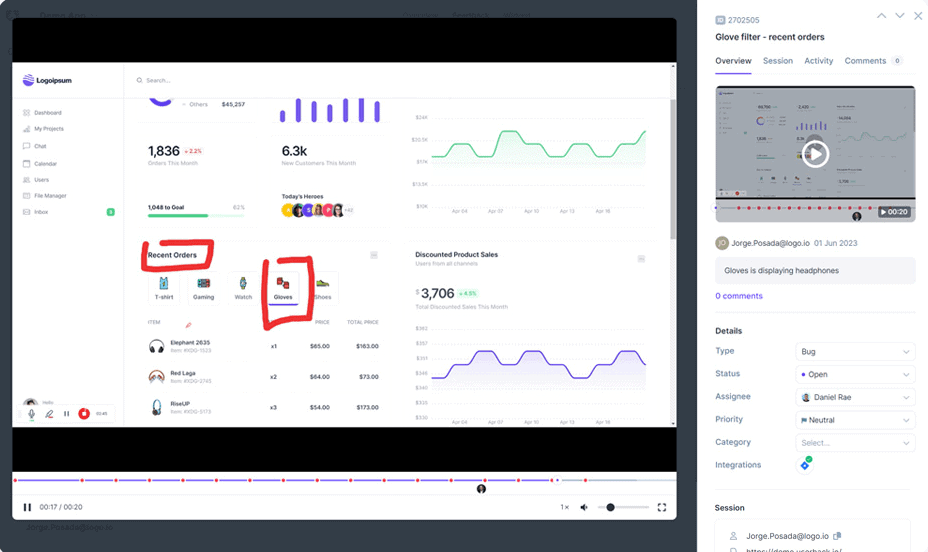The width and height of the screenshot is (928, 552).
Task: Expand the Priority dropdown set to Neutral
Action: pos(855,420)
